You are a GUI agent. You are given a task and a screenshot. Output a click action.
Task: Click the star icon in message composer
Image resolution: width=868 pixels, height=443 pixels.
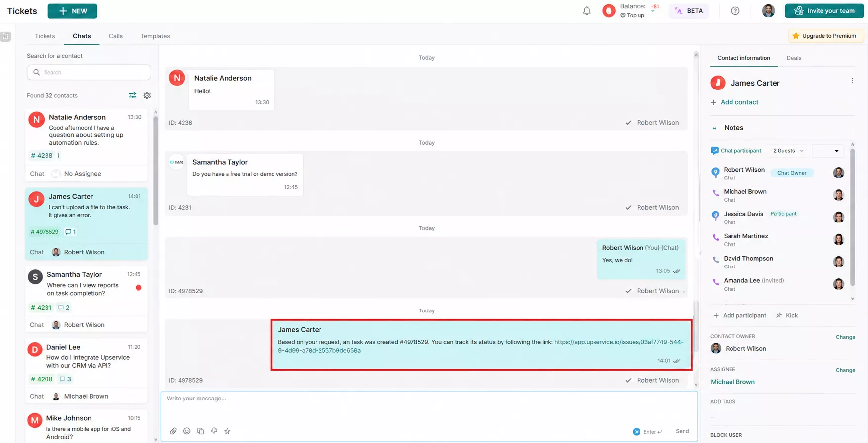click(228, 431)
